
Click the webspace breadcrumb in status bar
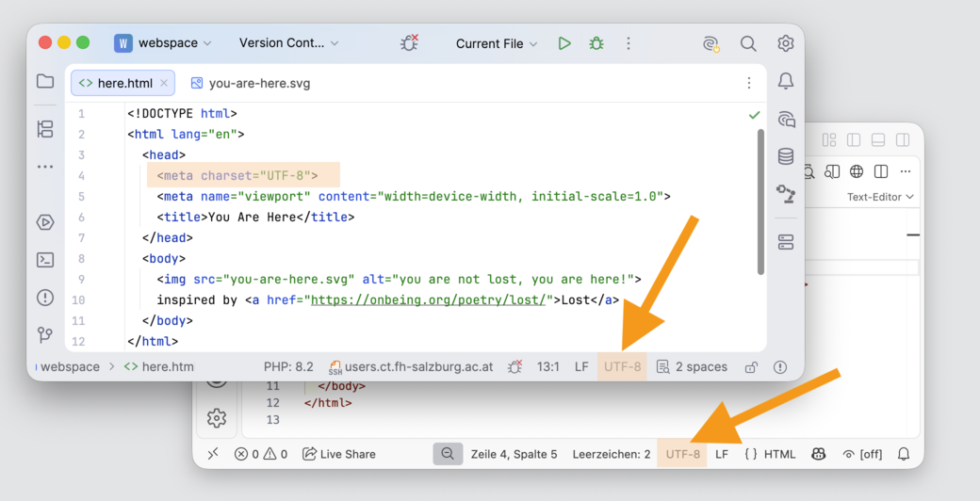click(70, 366)
